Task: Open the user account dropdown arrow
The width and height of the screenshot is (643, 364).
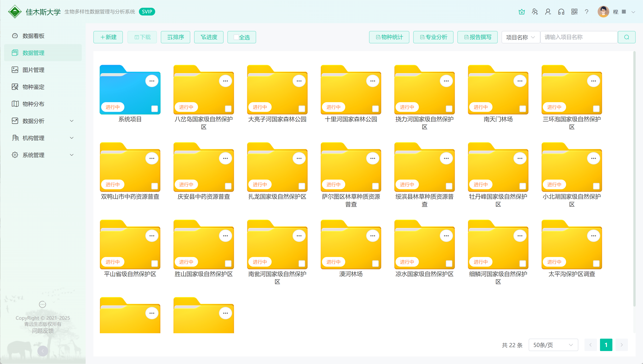Action: pos(633,12)
